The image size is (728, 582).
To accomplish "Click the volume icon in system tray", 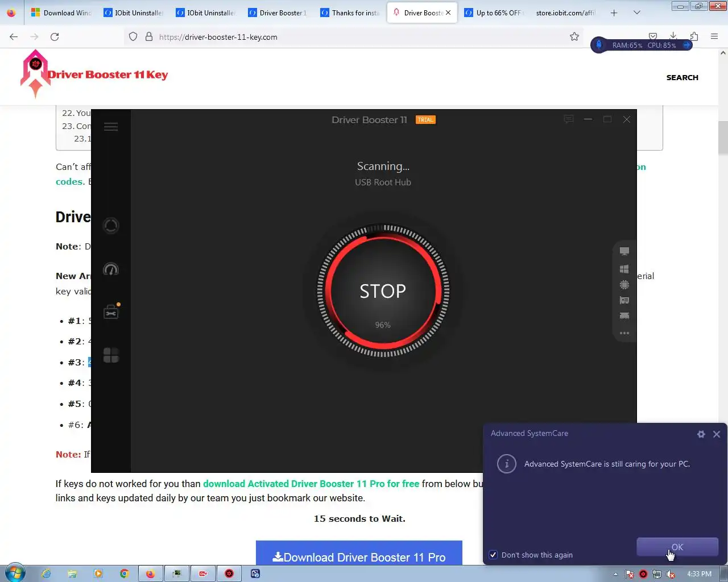I will pos(671,574).
